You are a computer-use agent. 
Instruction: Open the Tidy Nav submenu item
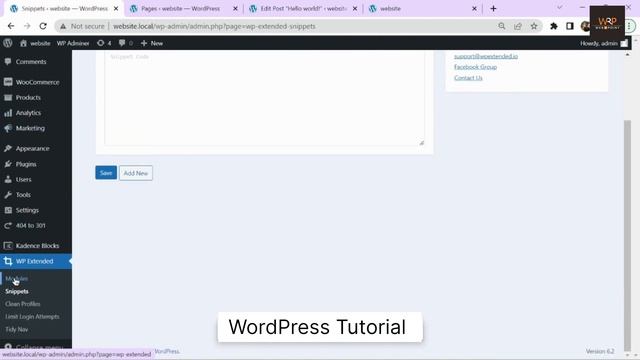(17, 329)
